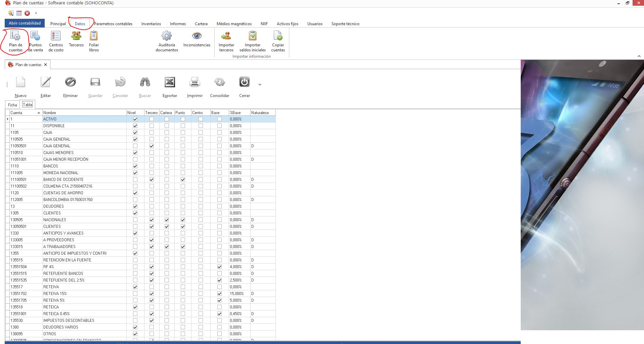Sort by the Cuenta column header
This screenshot has height=344, width=644.
coord(24,113)
